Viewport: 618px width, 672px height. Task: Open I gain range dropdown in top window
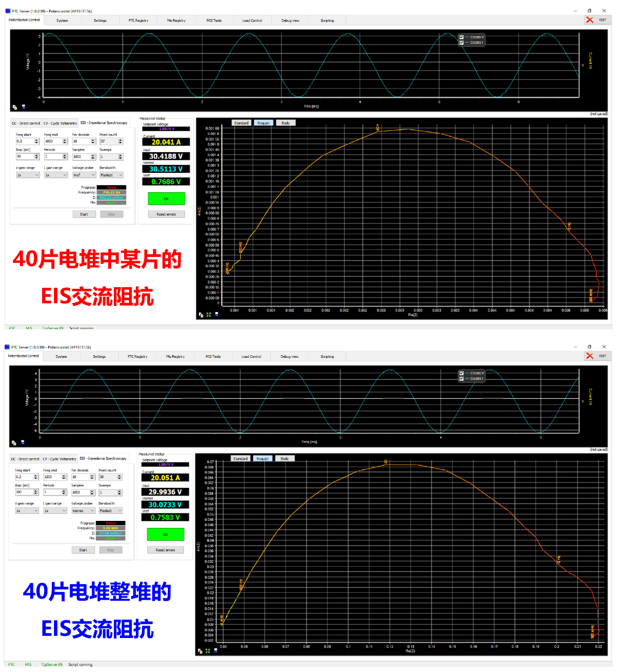click(56, 175)
